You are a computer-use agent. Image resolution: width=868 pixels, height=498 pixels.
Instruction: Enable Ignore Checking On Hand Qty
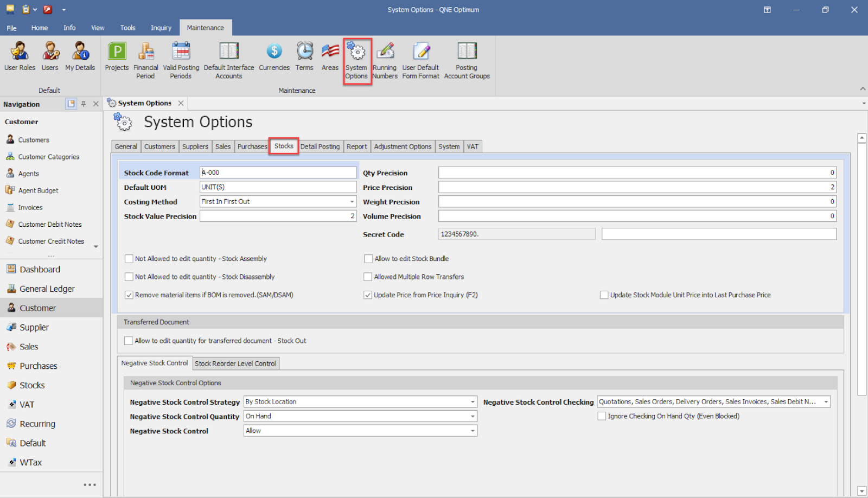point(602,416)
